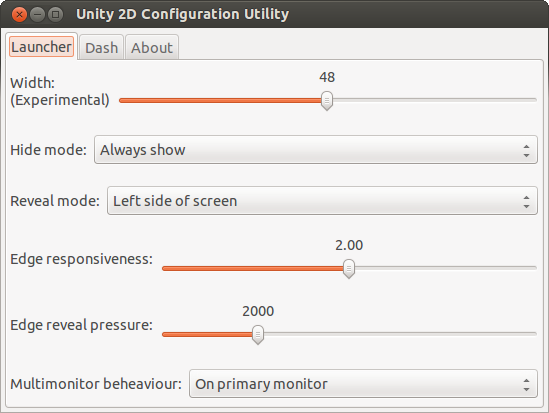Viewport: 549px width, 413px height.
Task: Open the Multimonitor behaviour dropdown
Action: tap(363, 384)
